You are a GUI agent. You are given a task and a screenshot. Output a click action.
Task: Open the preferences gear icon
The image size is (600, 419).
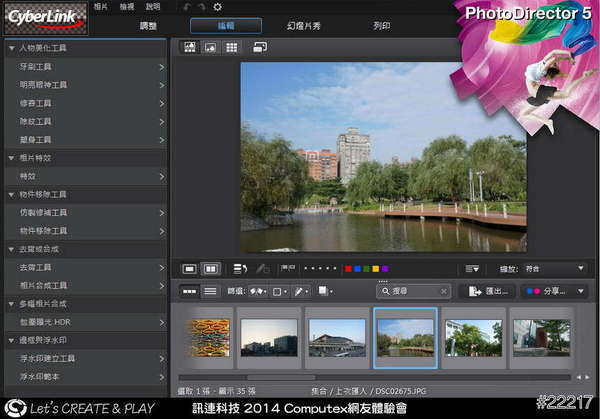[217, 7]
